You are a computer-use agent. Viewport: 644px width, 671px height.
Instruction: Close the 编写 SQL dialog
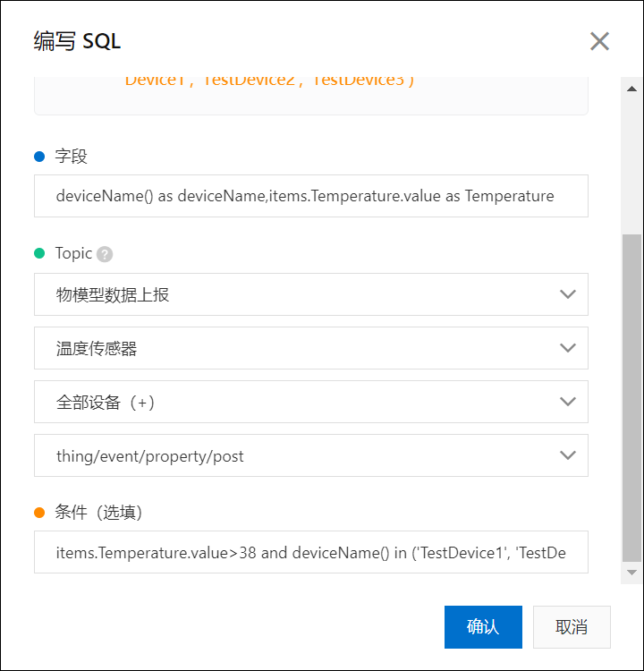[599, 41]
